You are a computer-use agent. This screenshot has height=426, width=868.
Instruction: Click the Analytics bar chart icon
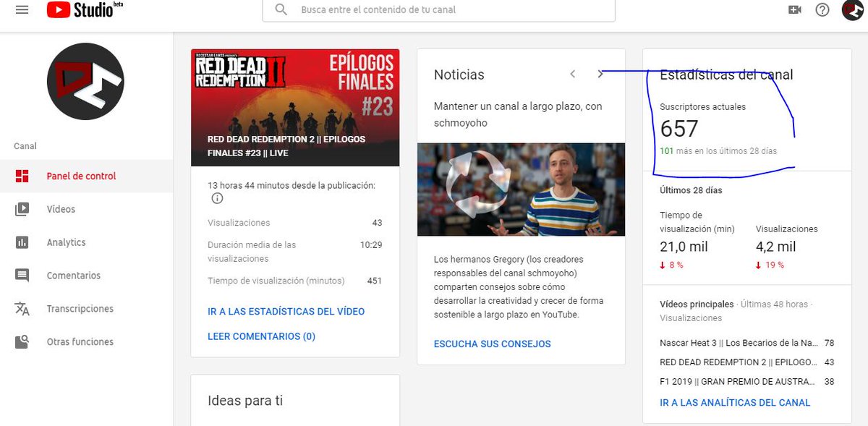(x=22, y=242)
